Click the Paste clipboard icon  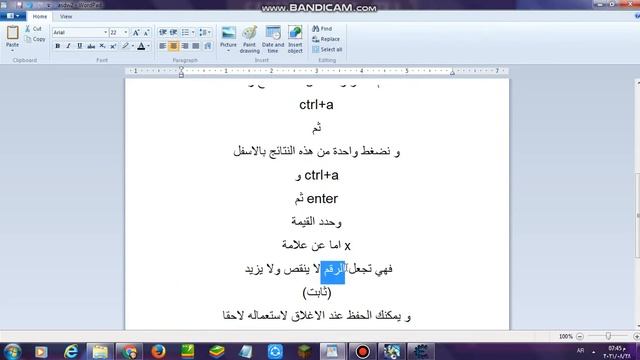(x=13, y=33)
